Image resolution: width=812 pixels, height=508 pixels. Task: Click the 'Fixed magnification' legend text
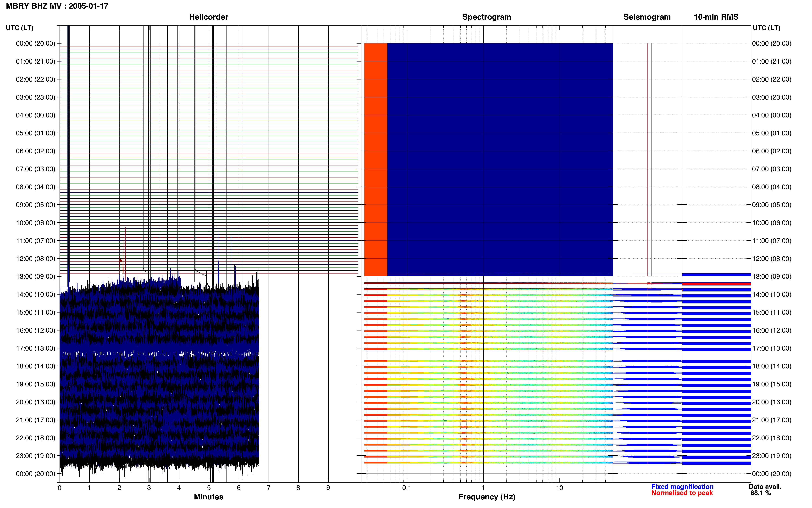[682, 486]
